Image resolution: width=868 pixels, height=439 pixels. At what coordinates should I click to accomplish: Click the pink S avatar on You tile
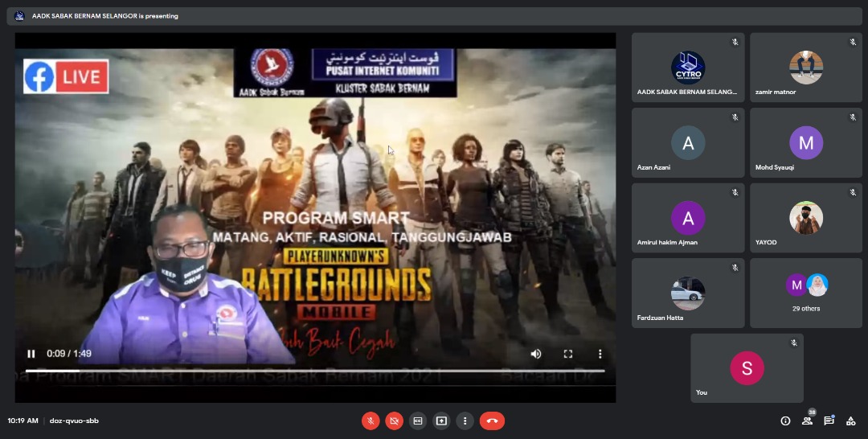tap(747, 368)
